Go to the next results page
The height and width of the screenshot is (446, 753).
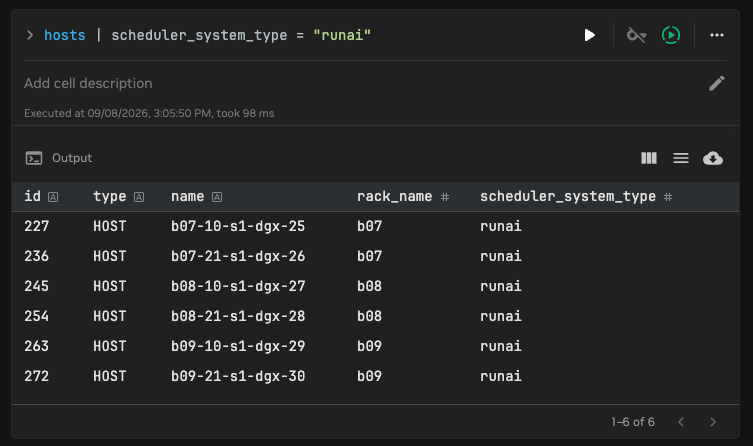713,422
